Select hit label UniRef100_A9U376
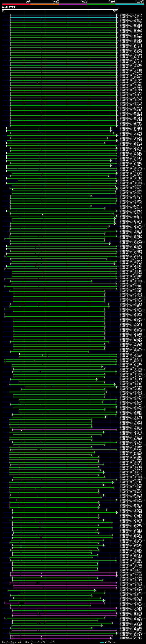This screenshot has height=644, width=146. point(131,32)
